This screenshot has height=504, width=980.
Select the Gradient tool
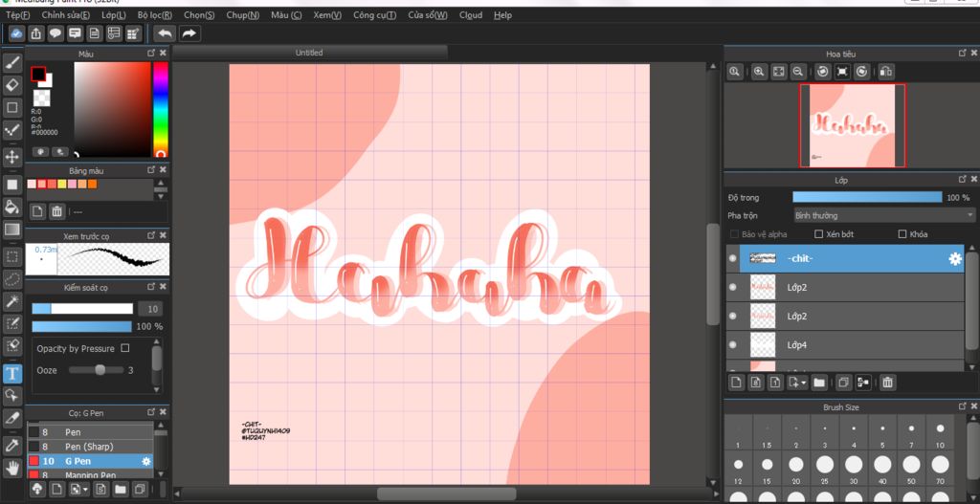tap(11, 230)
